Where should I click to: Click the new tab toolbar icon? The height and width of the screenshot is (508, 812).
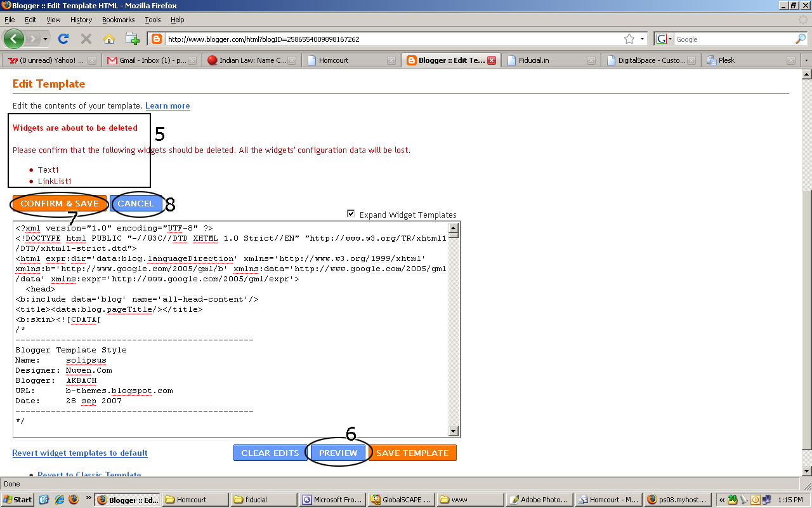132,39
